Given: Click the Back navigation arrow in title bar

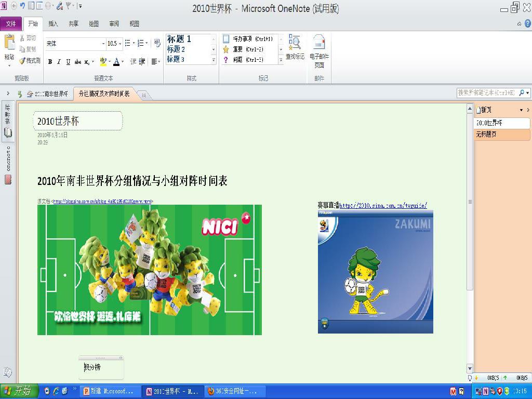Looking at the screenshot, I should tap(14, 6).
